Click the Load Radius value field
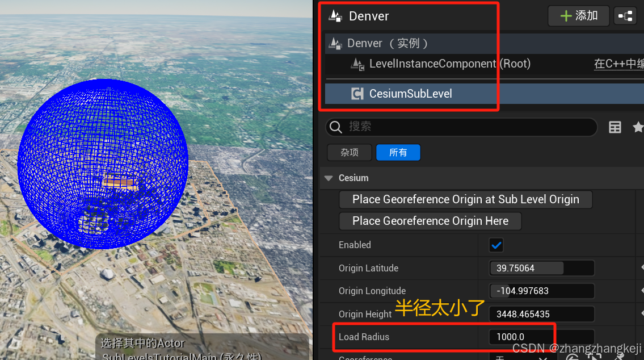Viewport: 644px width, 360px height. click(542, 337)
